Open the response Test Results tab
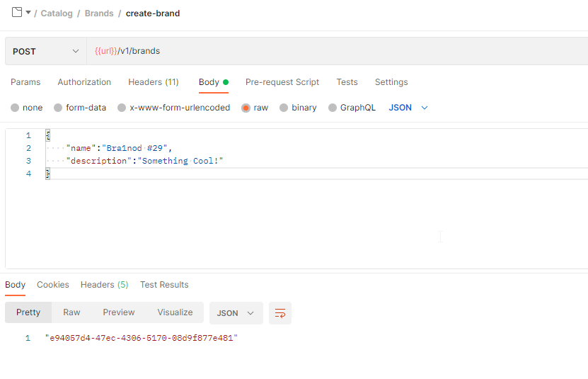 (x=164, y=285)
